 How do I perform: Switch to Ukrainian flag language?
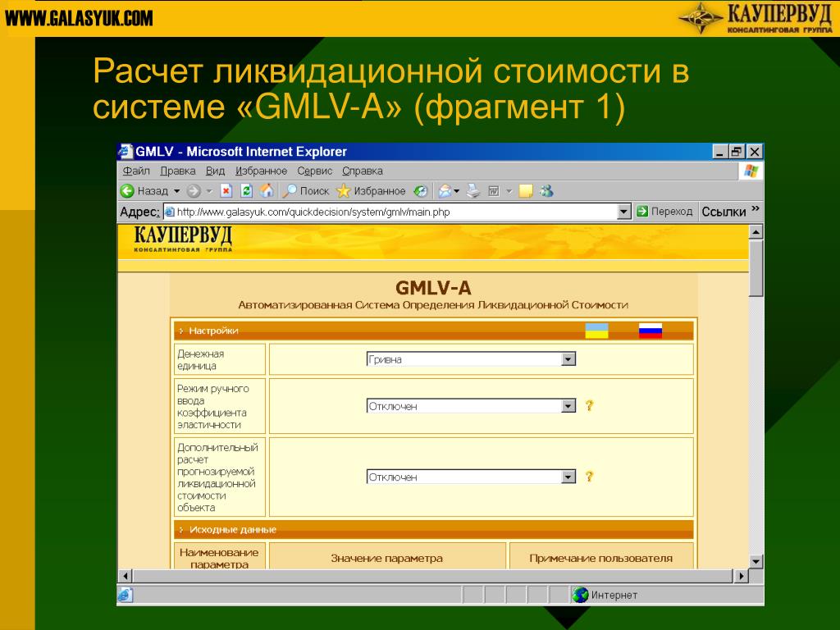596,331
